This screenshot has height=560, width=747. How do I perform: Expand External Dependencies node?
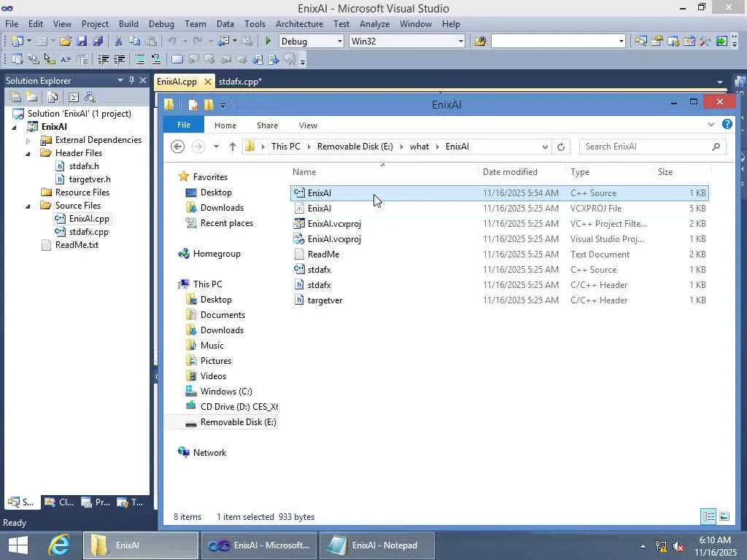coord(28,141)
